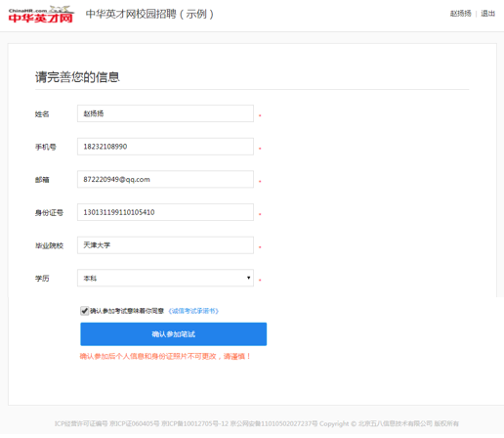
Task: Click the ChinaHR 中华英才网 logo
Action: (41, 15)
